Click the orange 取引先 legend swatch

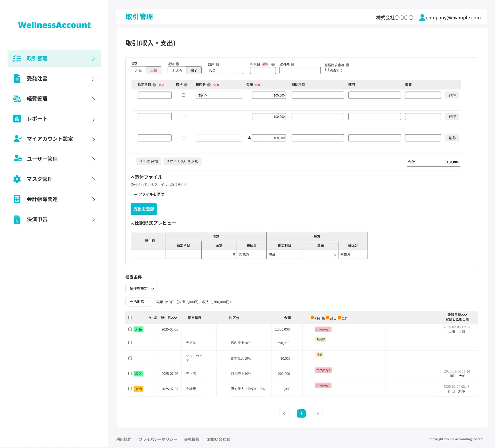click(312, 318)
